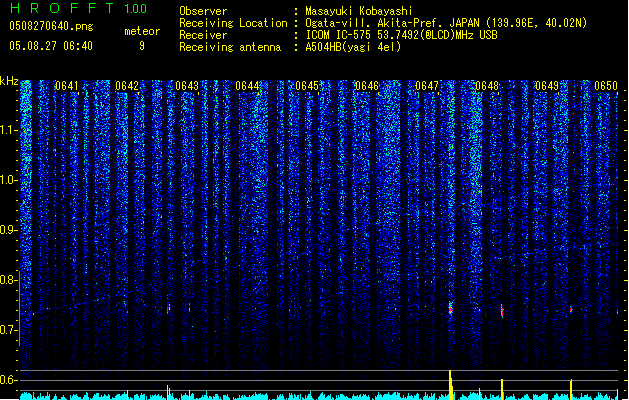Click the strong red meteor echo after 0647

[451, 309]
